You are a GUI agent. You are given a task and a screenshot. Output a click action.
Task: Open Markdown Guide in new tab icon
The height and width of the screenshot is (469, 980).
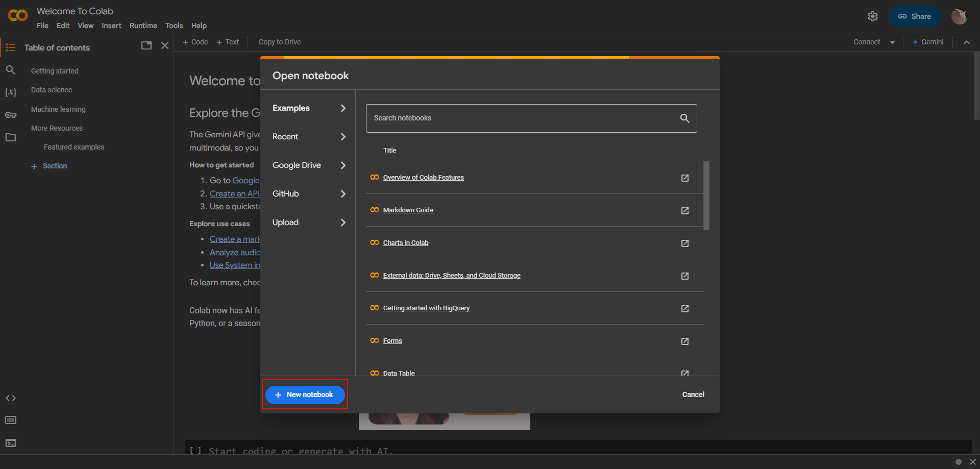(685, 211)
